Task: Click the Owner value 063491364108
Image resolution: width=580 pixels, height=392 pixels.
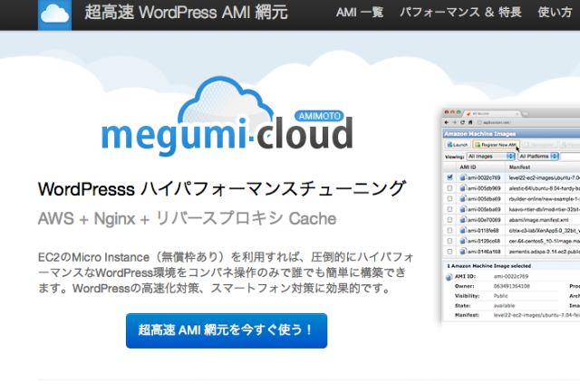Action: coord(511,286)
